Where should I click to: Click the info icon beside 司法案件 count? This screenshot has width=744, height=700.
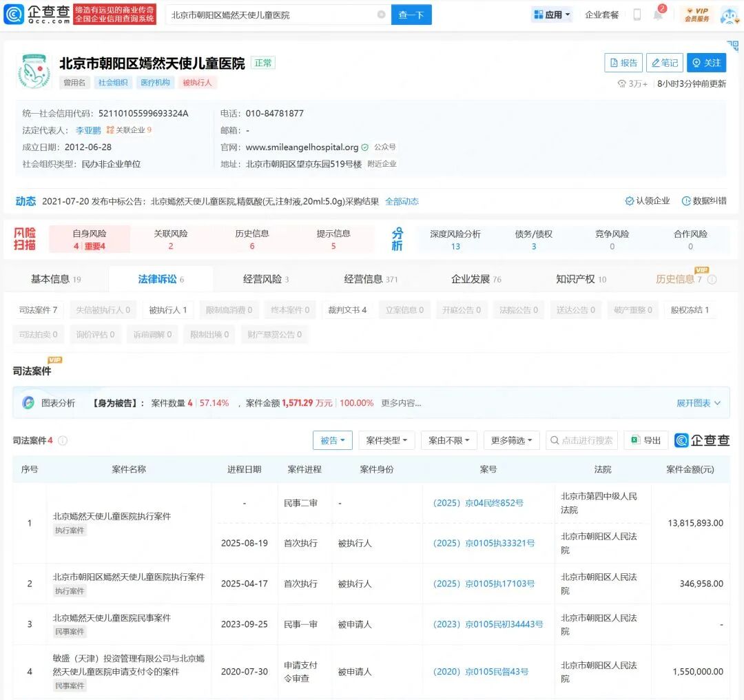(63, 441)
